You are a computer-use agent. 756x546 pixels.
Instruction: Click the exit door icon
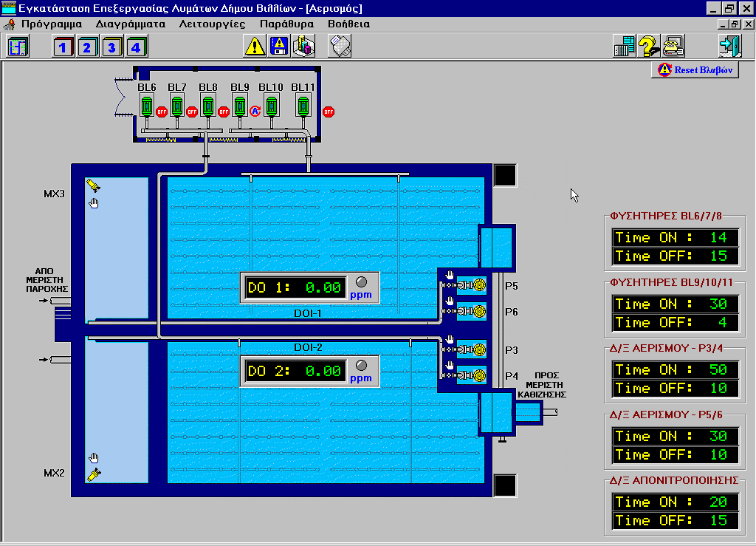click(x=729, y=47)
